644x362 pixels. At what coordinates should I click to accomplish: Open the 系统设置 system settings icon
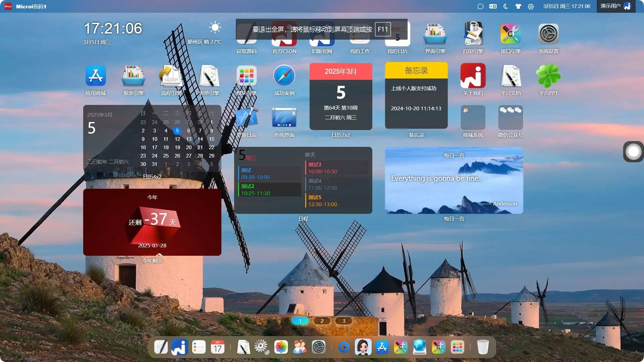[x=548, y=34]
